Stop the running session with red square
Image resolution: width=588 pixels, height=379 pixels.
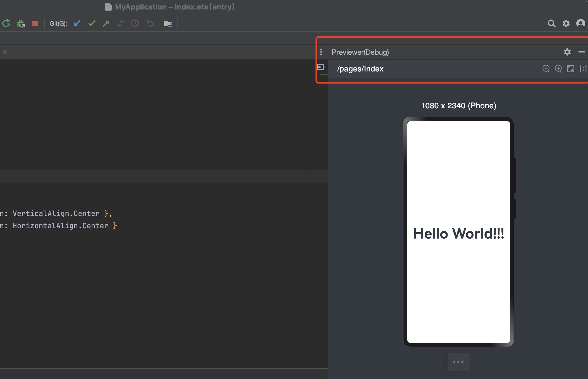35,23
